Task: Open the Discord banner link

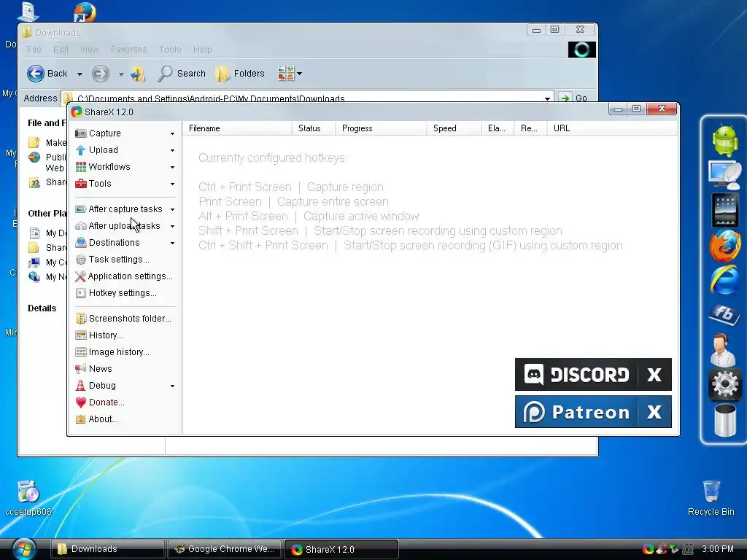Action: 577,375
